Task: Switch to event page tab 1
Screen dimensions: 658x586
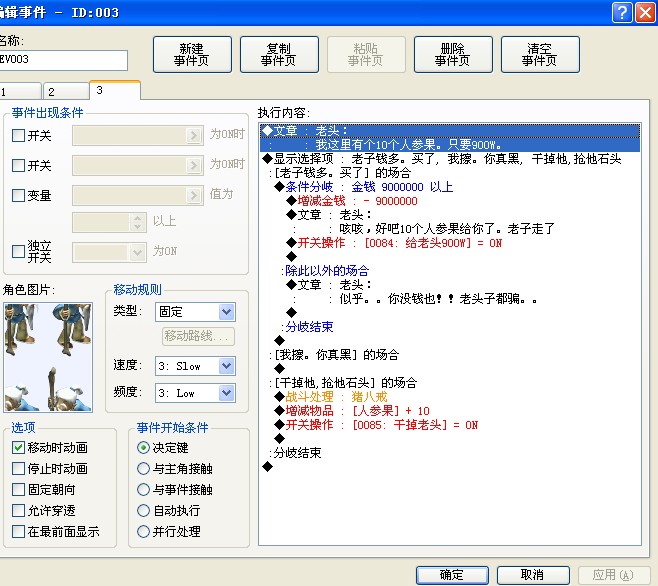Action: click(x=20, y=92)
